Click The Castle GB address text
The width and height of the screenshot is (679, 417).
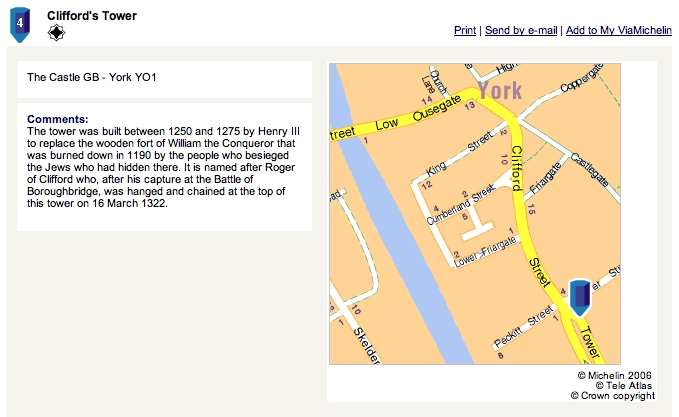[91, 77]
